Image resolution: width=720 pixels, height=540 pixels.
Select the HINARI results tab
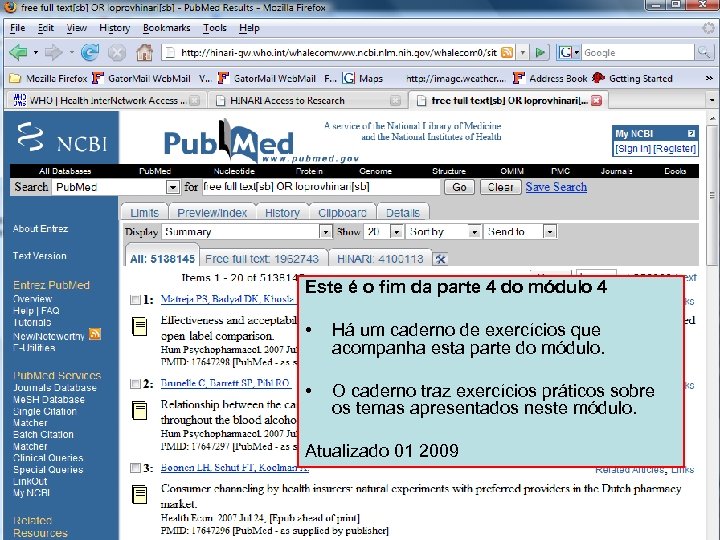point(380,259)
